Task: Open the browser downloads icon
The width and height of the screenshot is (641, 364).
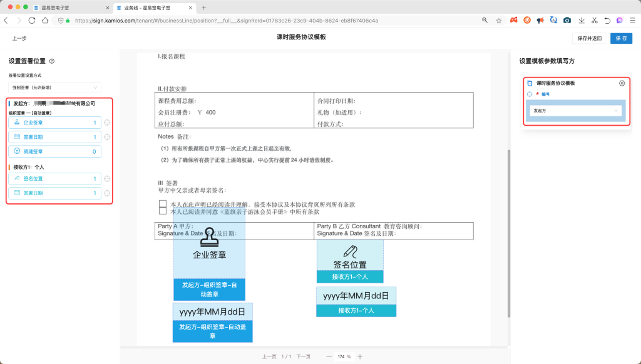Action: tap(582, 21)
